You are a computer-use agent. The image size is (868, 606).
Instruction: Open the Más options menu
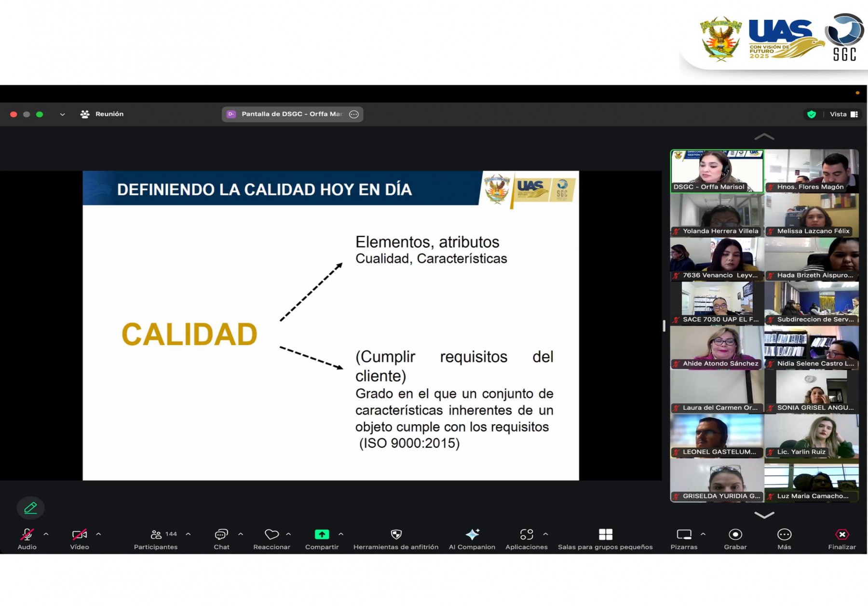[784, 535]
